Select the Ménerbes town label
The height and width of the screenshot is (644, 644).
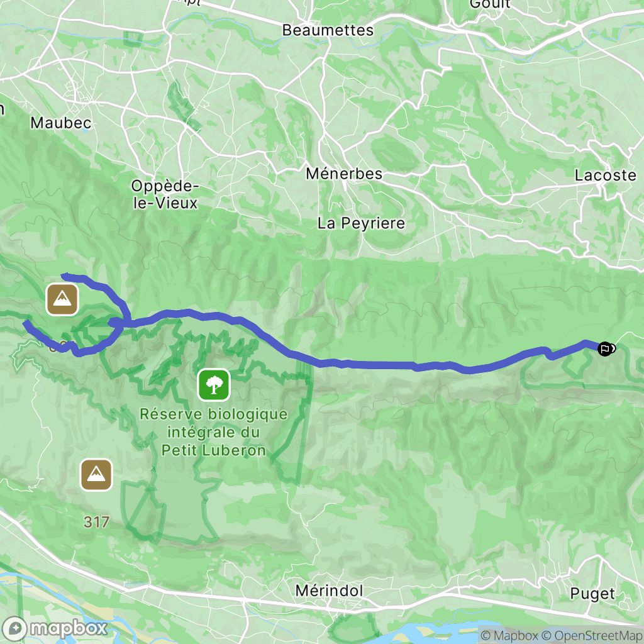(344, 174)
